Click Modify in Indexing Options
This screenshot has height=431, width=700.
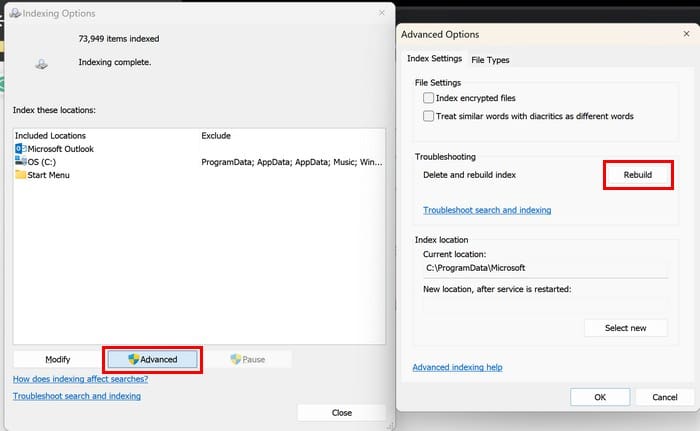point(58,359)
